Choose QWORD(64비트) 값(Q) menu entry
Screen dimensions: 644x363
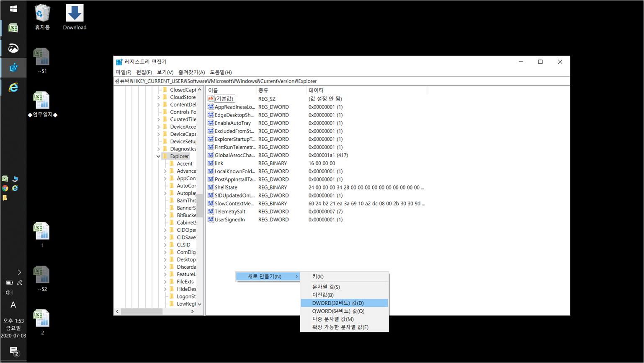click(x=345, y=311)
